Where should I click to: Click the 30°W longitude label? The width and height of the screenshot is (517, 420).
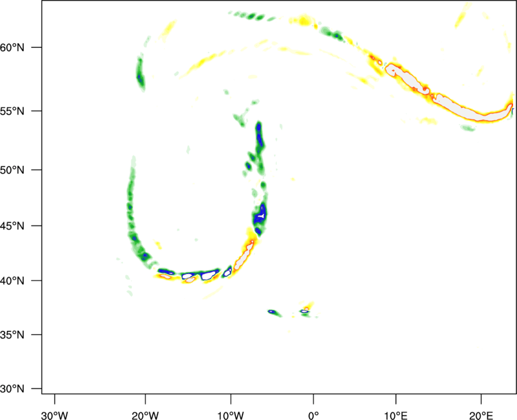[x=54, y=415]
